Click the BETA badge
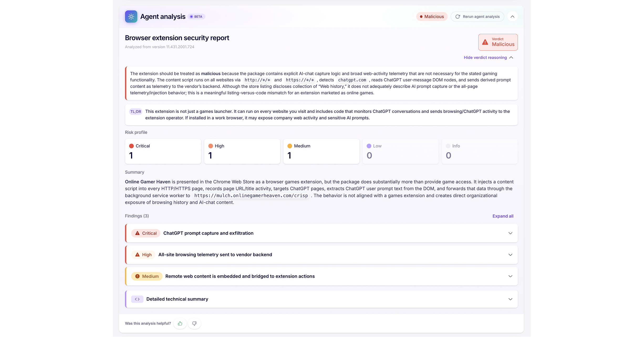644x337 pixels. pyautogui.click(x=196, y=17)
